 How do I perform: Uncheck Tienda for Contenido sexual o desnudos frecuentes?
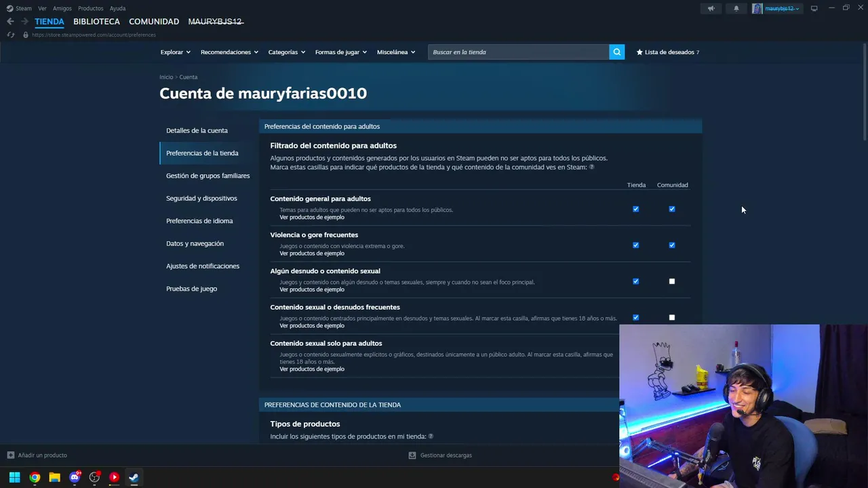click(x=635, y=317)
